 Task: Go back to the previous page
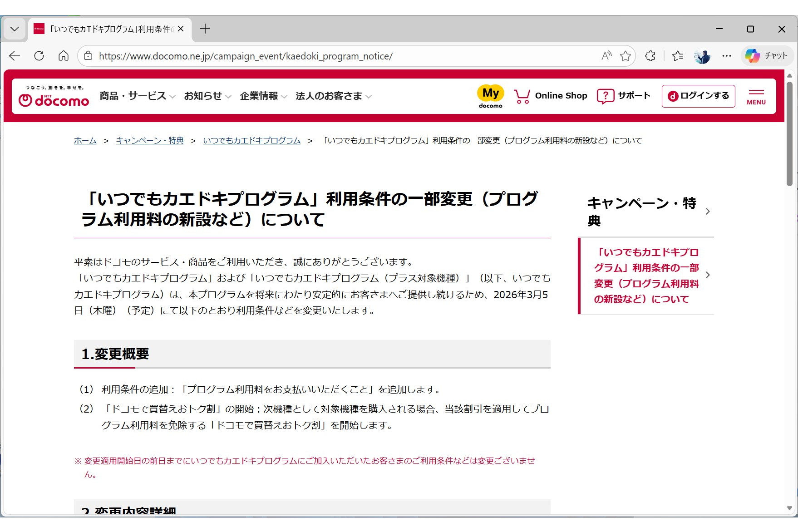point(15,56)
